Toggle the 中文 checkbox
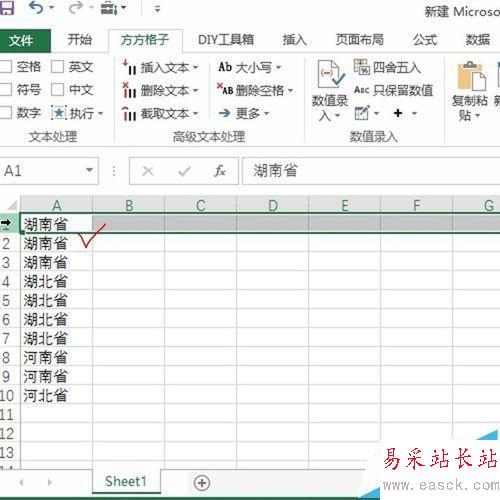Image resolution: width=500 pixels, height=500 pixels. point(57,90)
